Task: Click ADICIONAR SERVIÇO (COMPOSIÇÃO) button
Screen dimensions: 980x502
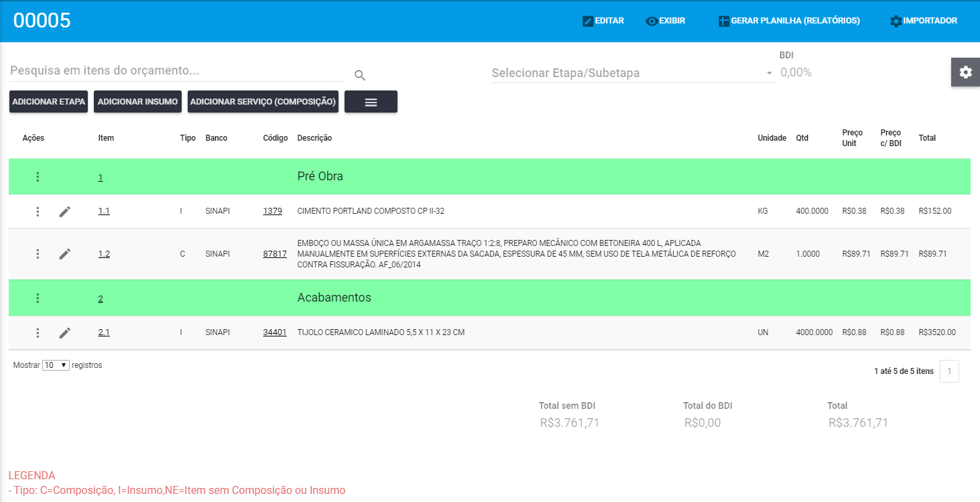Action: [263, 102]
